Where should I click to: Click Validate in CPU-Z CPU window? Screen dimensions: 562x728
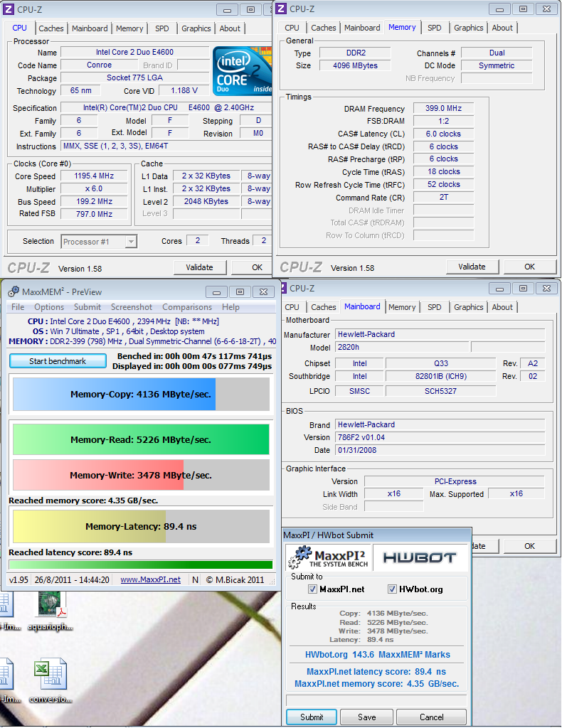[200, 267]
